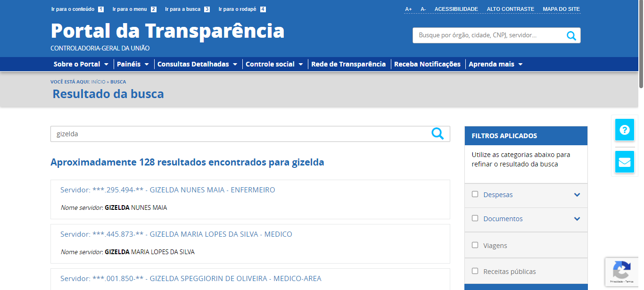
Task: Open the Sobre o Portal menu
Action: [x=81, y=64]
